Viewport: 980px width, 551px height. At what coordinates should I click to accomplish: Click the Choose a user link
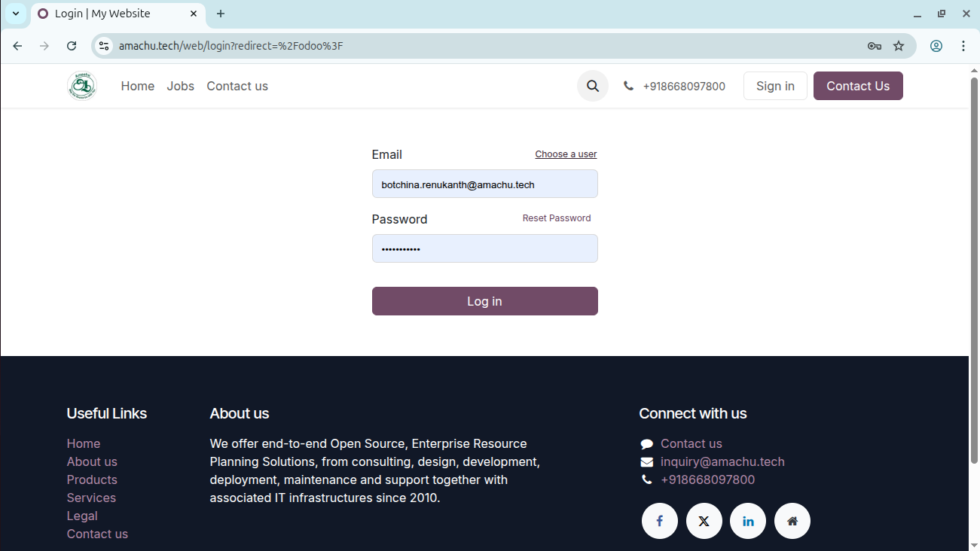pyautogui.click(x=566, y=154)
